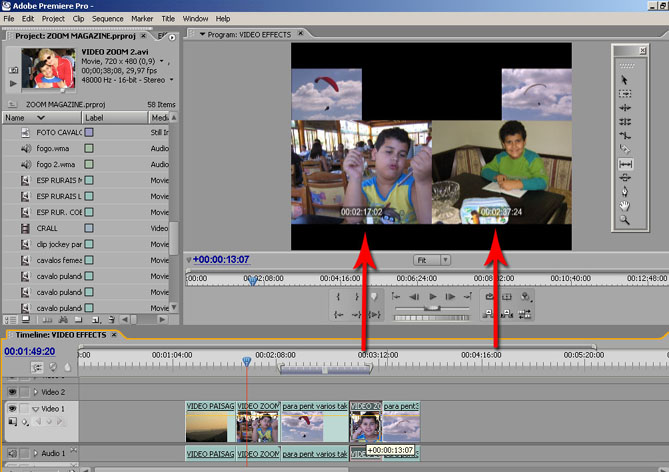Open the Sequence menu
The width and height of the screenshot is (669, 472).
point(107,18)
